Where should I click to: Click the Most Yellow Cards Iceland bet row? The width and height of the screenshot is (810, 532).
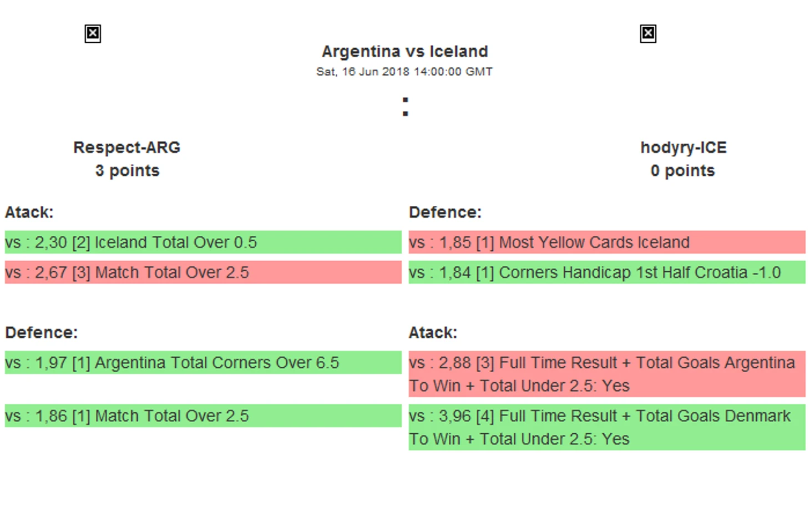pos(606,242)
